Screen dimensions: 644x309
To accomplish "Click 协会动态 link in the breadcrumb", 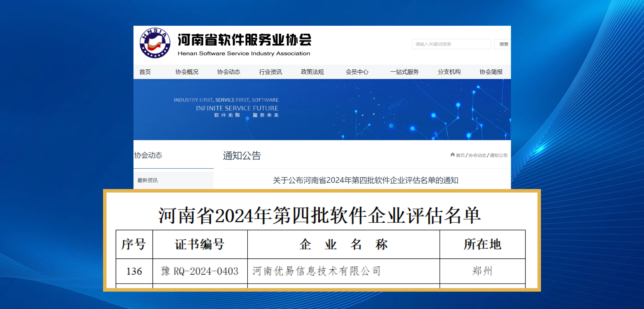I will [477, 155].
